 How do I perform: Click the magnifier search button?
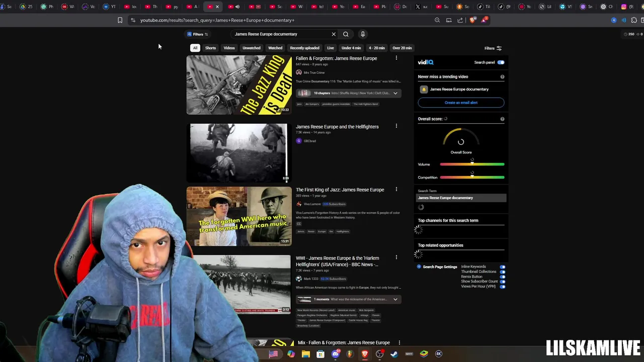pos(346,34)
